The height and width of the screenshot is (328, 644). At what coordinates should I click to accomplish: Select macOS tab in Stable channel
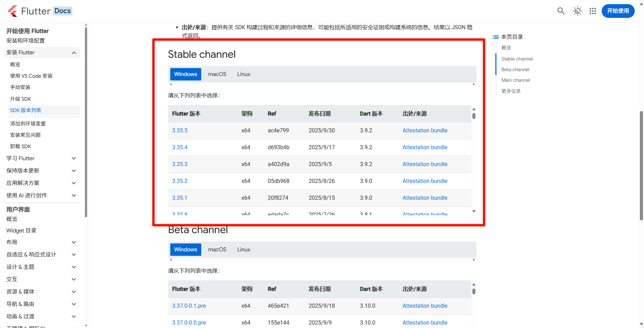pyautogui.click(x=217, y=74)
